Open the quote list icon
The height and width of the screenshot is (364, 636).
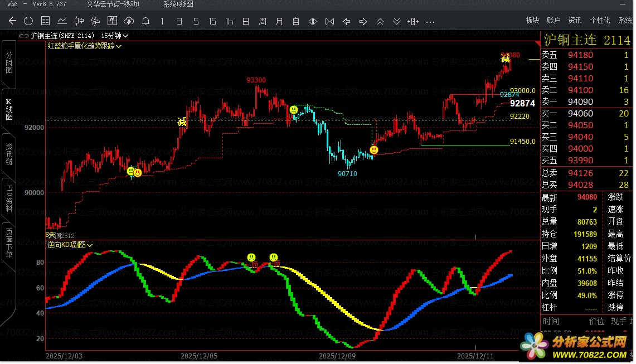coord(46,21)
